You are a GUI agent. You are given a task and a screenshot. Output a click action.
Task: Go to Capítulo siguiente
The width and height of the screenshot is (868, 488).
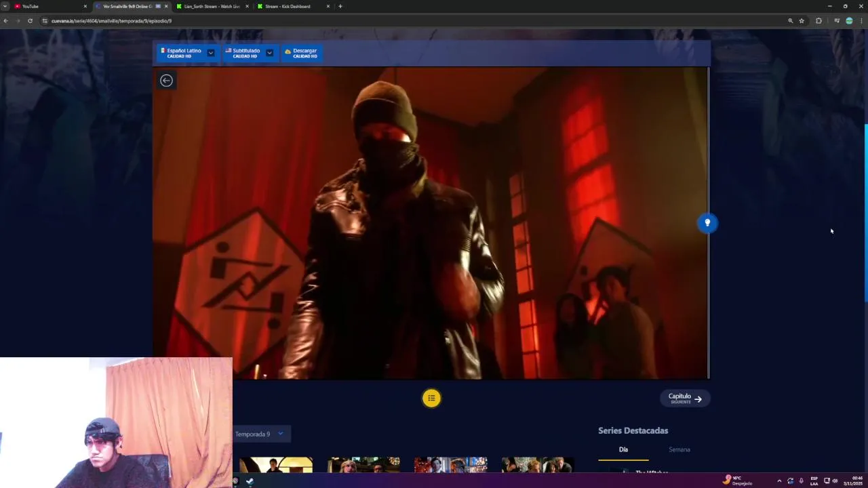point(685,399)
